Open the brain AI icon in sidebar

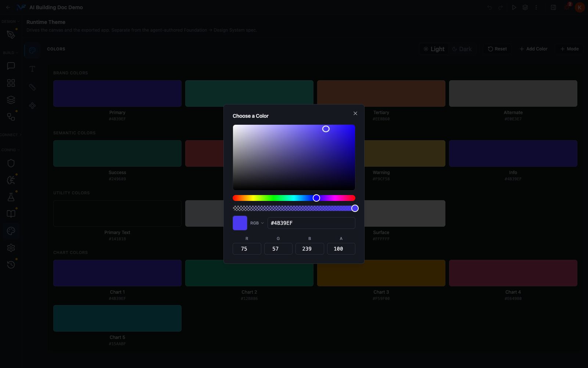(x=11, y=180)
